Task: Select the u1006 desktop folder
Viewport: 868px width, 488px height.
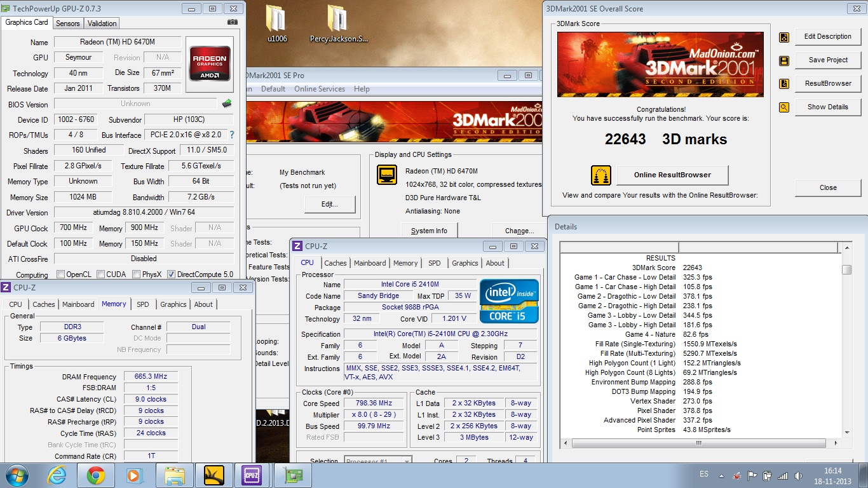Action: (276, 25)
